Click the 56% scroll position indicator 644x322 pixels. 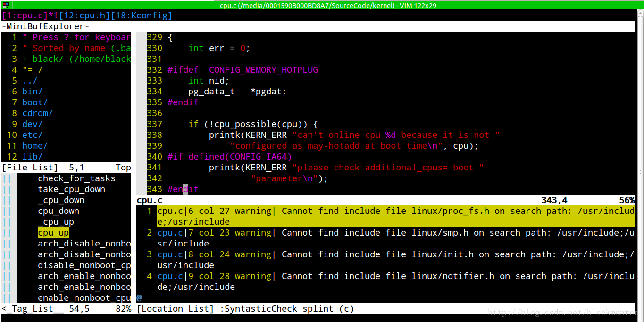(x=627, y=200)
